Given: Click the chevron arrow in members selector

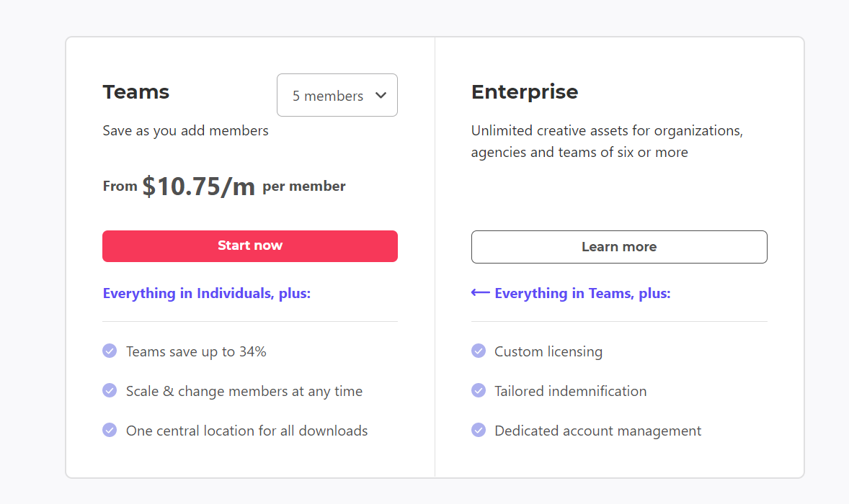Looking at the screenshot, I should (x=381, y=96).
